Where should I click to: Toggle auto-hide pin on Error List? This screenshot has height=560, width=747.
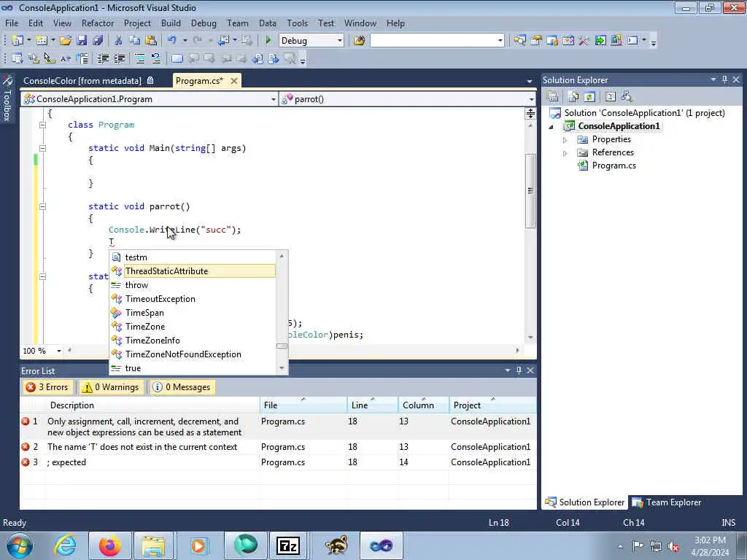tap(519, 370)
